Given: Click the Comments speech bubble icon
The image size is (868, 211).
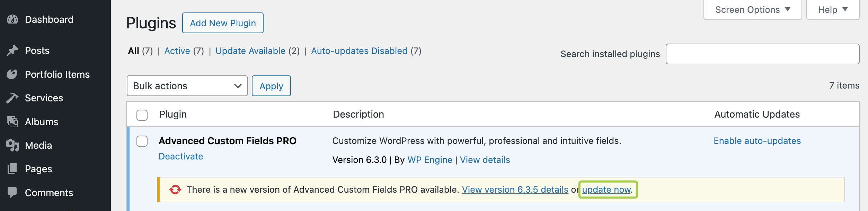Looking at the screenshot, I should tap(12, 192).
